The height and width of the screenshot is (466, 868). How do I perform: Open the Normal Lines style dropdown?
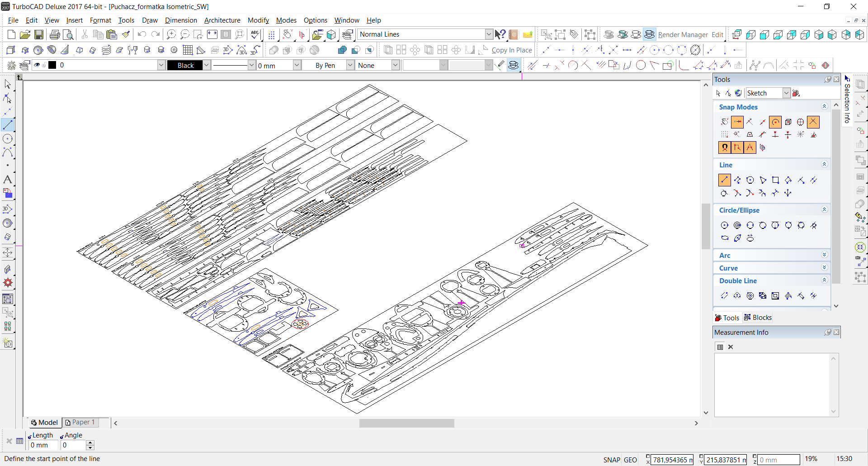pyautogui.click(x=489, y=34)
